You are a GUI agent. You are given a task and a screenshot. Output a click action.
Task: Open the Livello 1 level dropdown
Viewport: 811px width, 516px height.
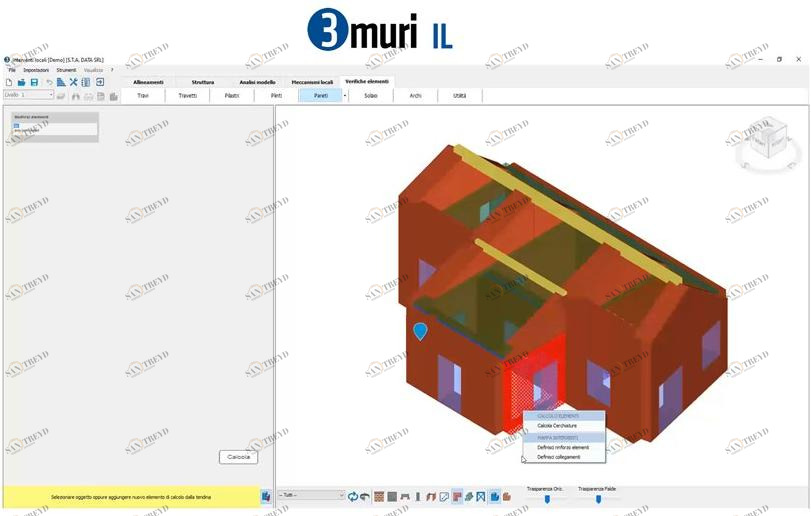(28, 95)
